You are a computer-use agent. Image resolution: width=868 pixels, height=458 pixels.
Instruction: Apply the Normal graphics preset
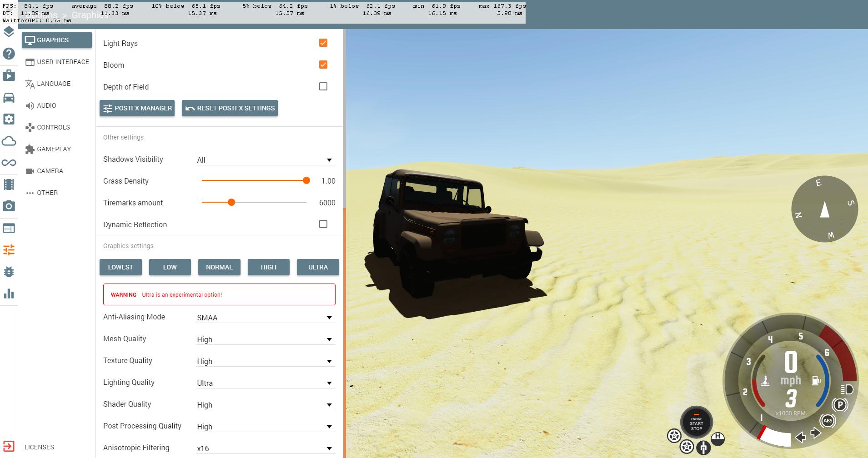pyautogui.click(x=219, y=267)
